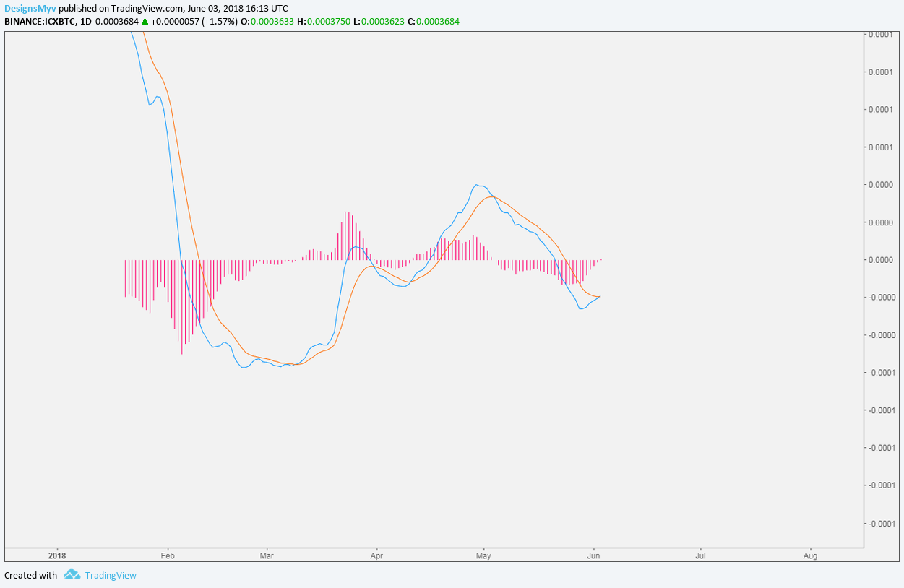Click the low value L:0.0003623

[379, 22]
